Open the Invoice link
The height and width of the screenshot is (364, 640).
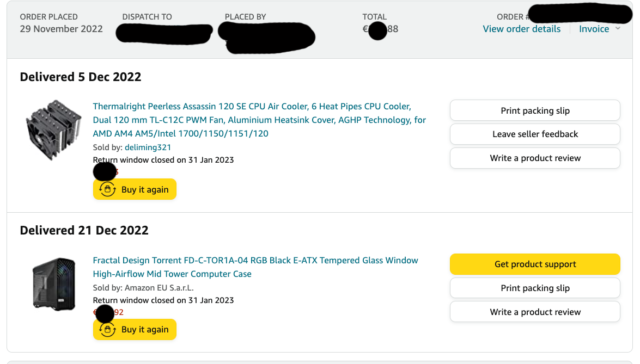coord(594,29)
